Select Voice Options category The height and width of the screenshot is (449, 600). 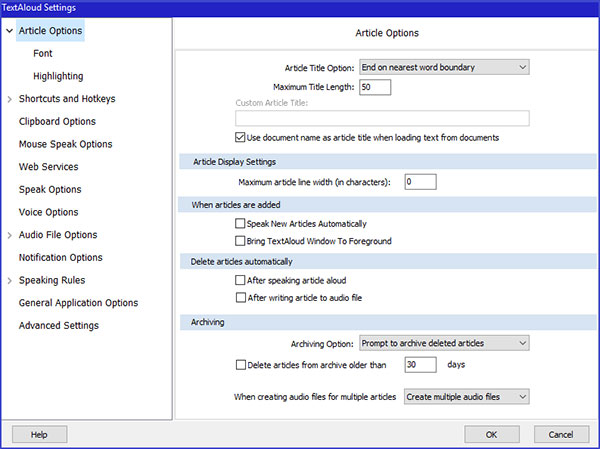point(49,212)
